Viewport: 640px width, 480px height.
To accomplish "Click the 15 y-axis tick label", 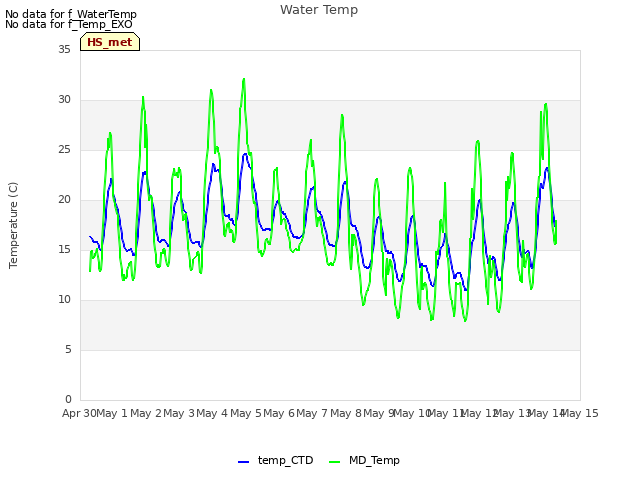I will tap(64, 250).
